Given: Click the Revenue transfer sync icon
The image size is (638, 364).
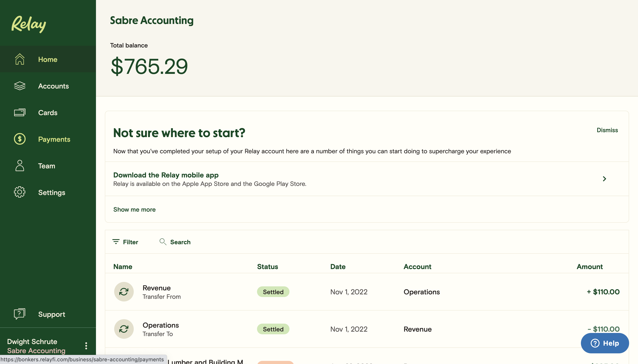Looking at the screenshot, I should (124, 292).
